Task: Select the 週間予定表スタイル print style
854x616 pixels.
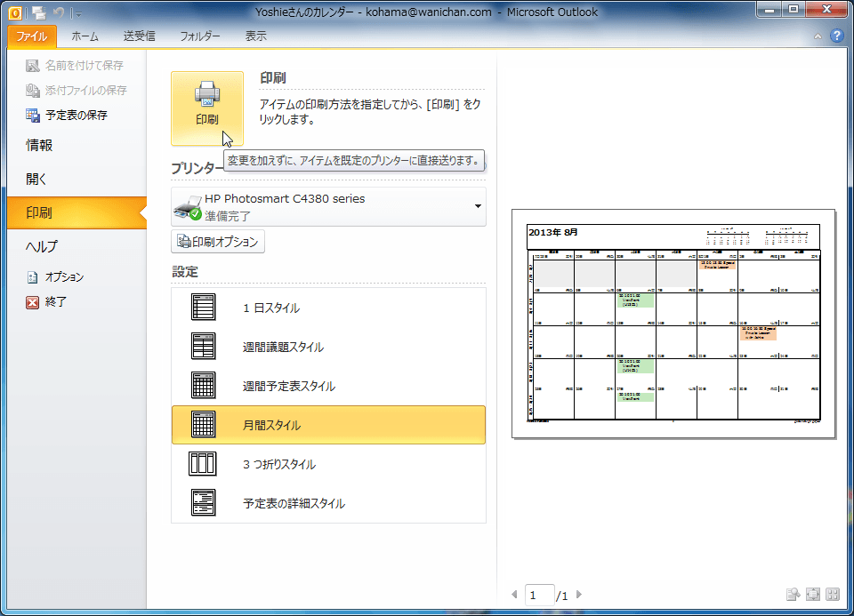Action: click(x=328, y=386)
